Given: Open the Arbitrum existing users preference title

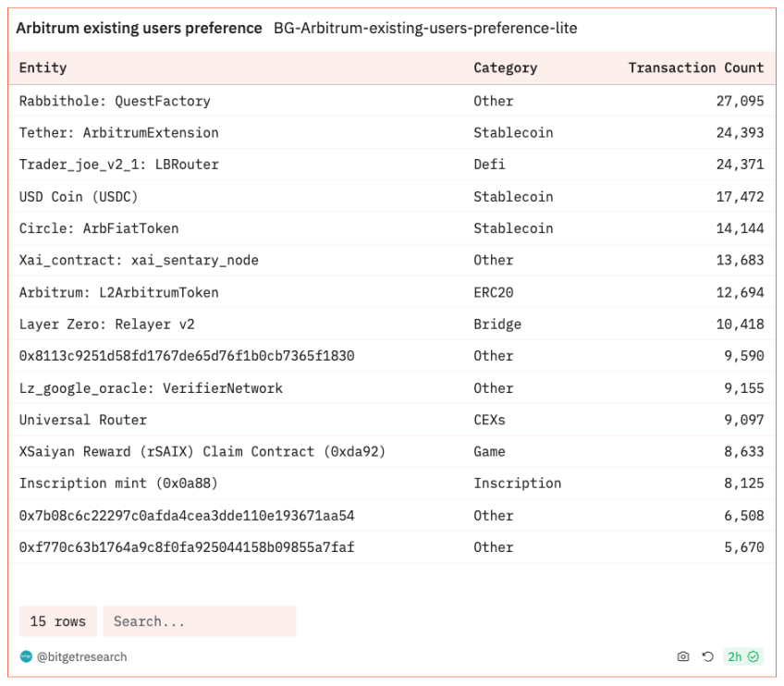Looking at the screenshot, I should (x=139, y=28).
